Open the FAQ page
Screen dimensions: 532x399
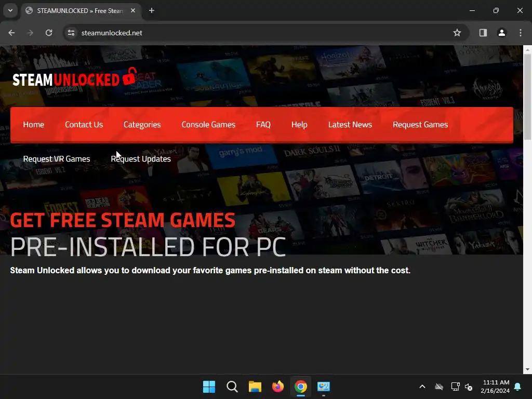pos(263,125)
